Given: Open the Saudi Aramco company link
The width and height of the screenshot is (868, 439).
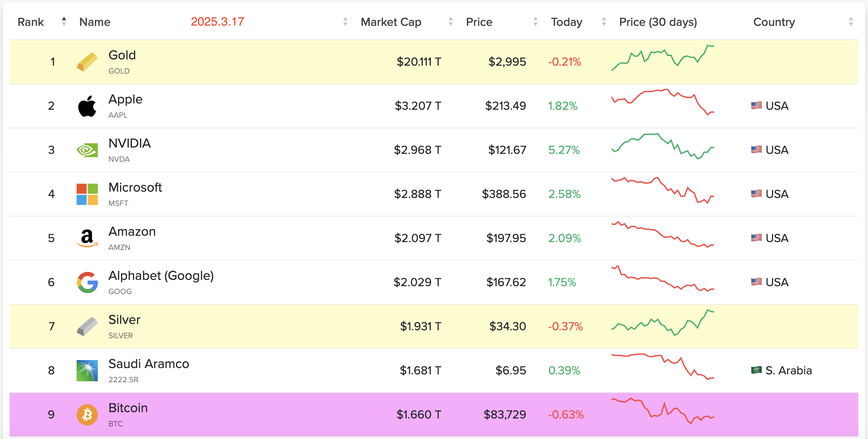Looking at the screenshot, I should point(149,364).
